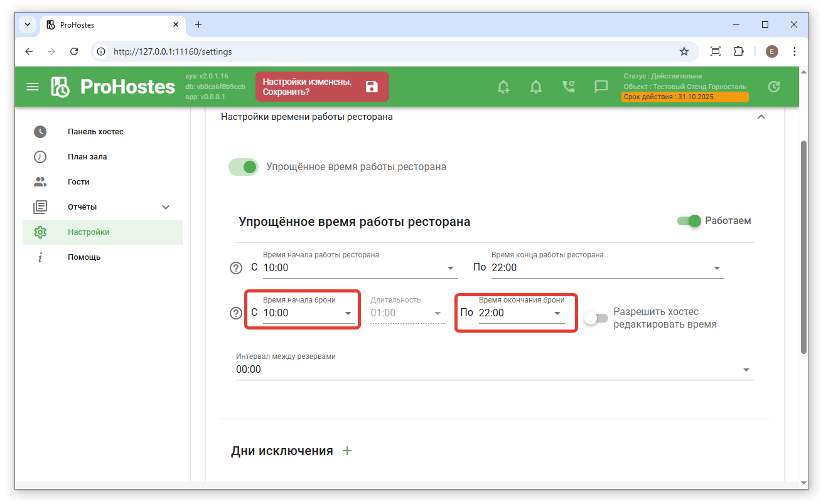Open Панель хостес in sidebar
The width and height of the screenshot is (821, 504).
pos(95,132)
